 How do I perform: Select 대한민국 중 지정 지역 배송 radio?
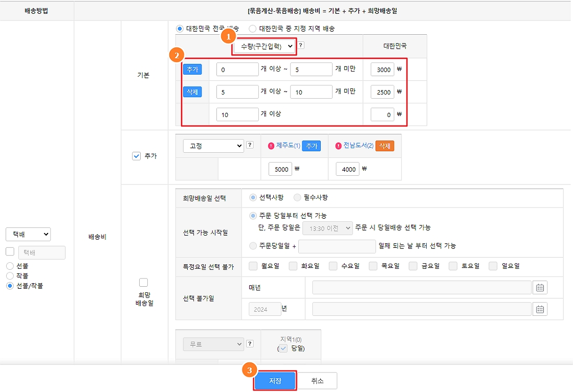(x=253, y=29)
